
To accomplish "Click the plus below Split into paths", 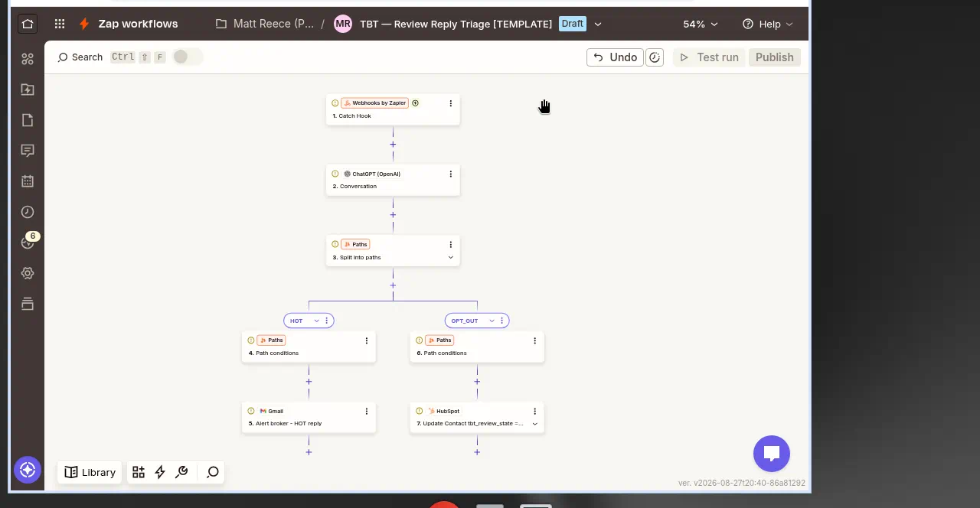I will tap(393, 285).
